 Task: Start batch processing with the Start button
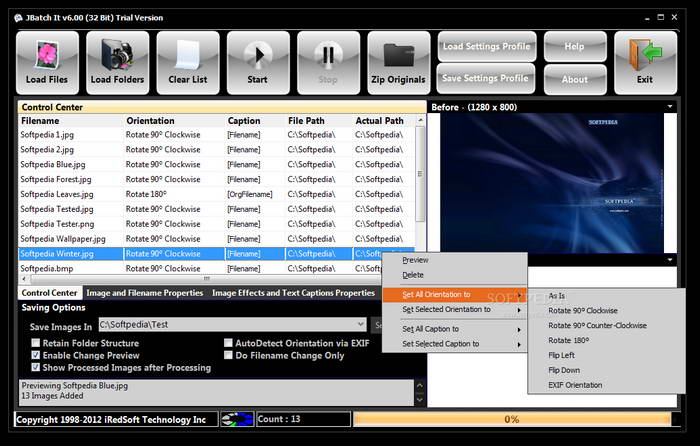(258, 63)
